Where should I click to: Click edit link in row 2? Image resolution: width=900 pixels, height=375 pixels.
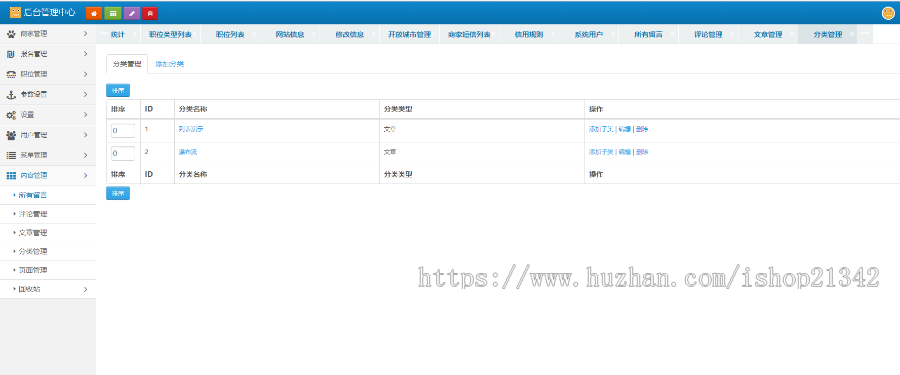click(624, 152)
